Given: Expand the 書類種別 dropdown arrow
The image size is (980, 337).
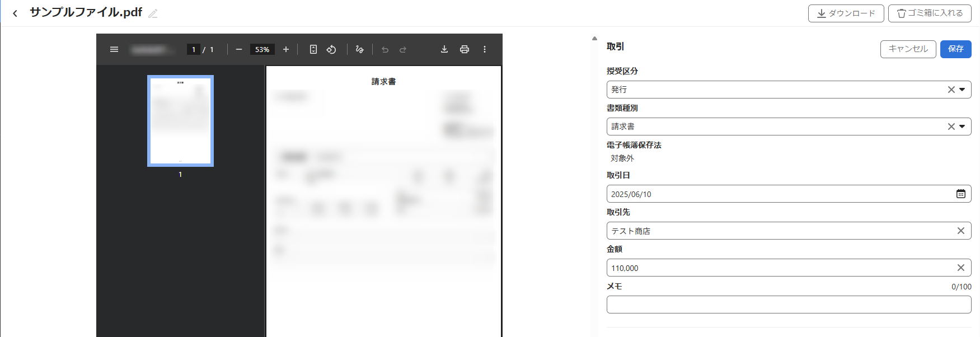Looking at the screenshot, I should tap(962, 127).
